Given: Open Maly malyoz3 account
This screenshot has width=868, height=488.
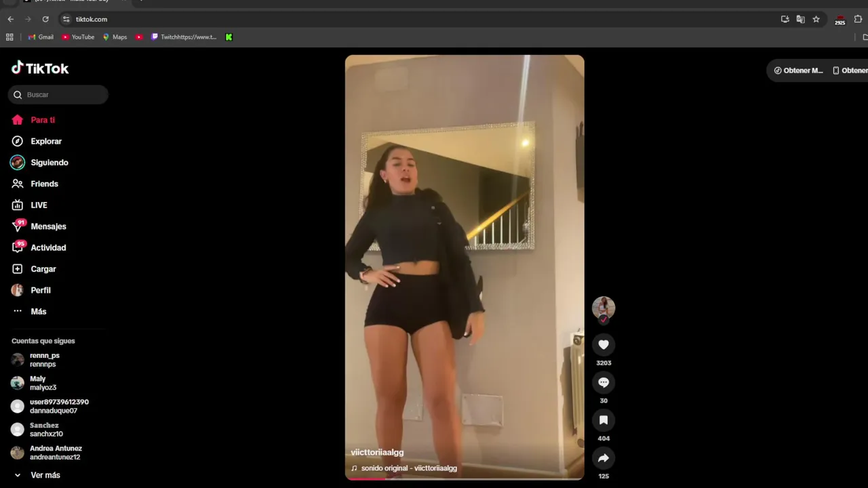Looking at the screenshot, I should click(x=43, y=383).
